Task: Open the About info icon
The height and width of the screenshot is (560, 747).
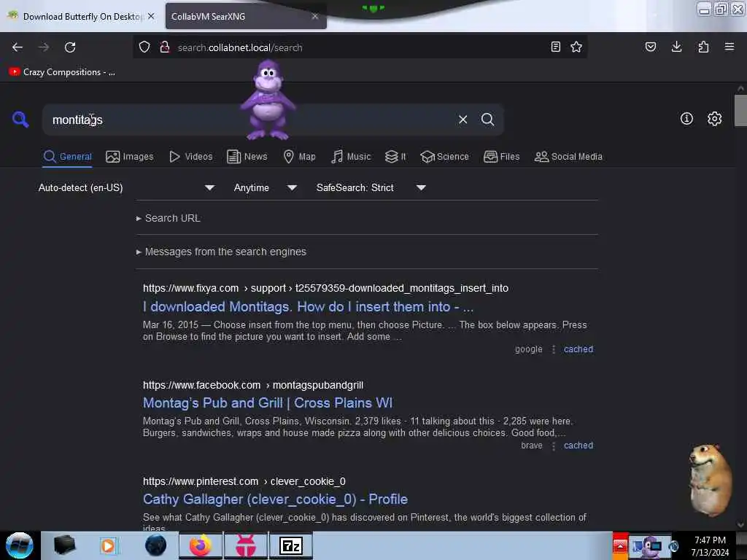Action: coord(686,119)
